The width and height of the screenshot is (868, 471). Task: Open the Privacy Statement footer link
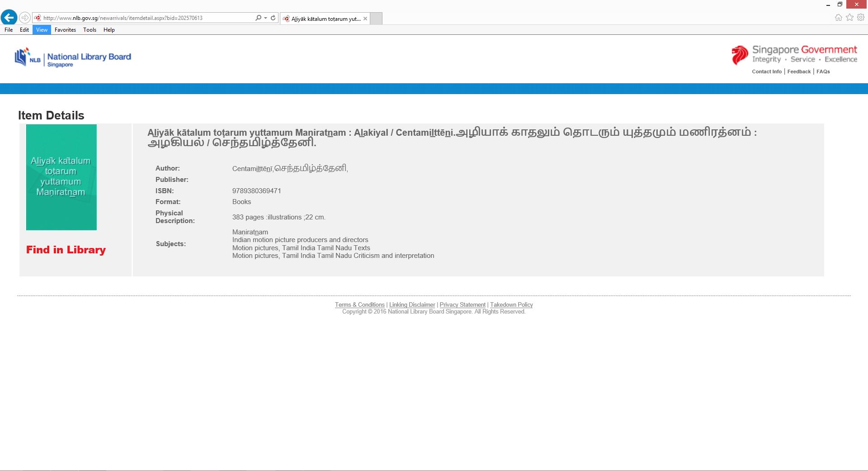click(x=462, y=305)
